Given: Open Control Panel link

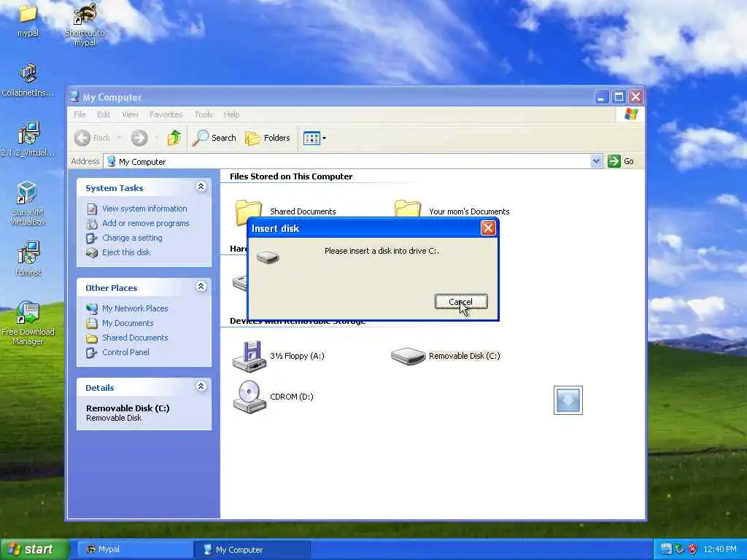Looking at the screenshot, I should point(125,352).
